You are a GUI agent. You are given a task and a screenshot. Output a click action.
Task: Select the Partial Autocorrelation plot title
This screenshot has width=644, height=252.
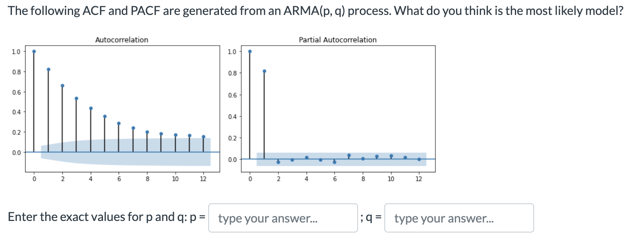[x=338, y=40]
